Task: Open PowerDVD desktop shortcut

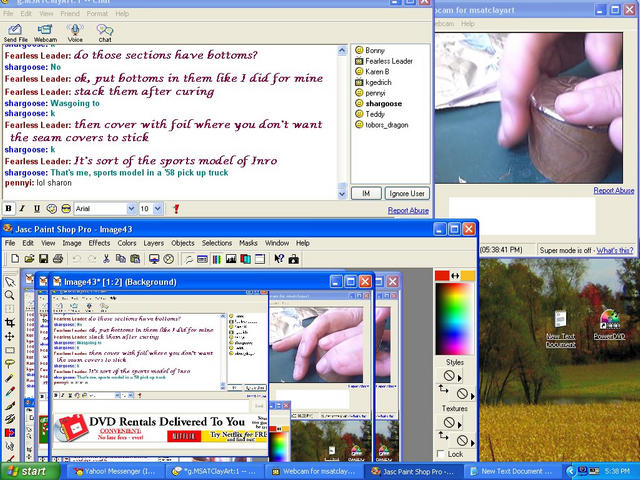Action: [x=609, y=325]
